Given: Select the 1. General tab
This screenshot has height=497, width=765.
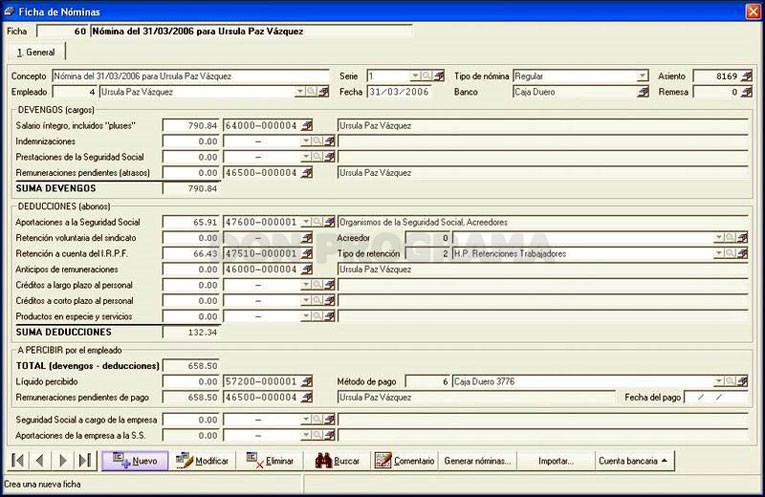Looking at the screenshot, I should point(36,52).
